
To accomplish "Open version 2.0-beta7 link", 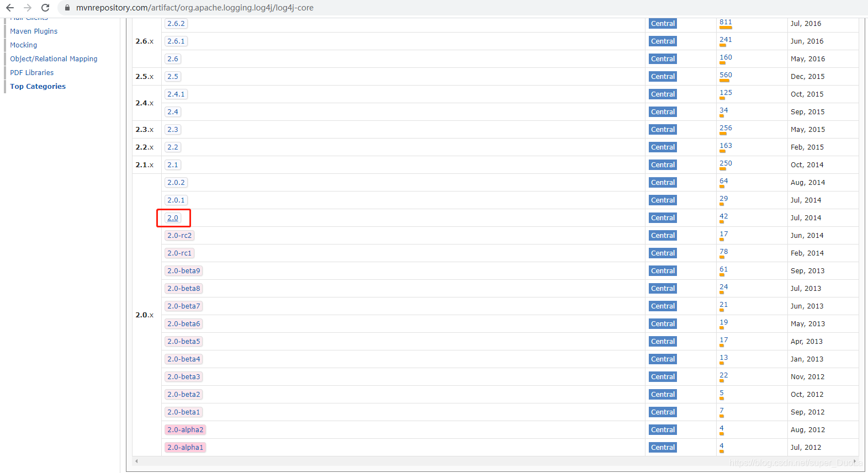I will point(184,306).
